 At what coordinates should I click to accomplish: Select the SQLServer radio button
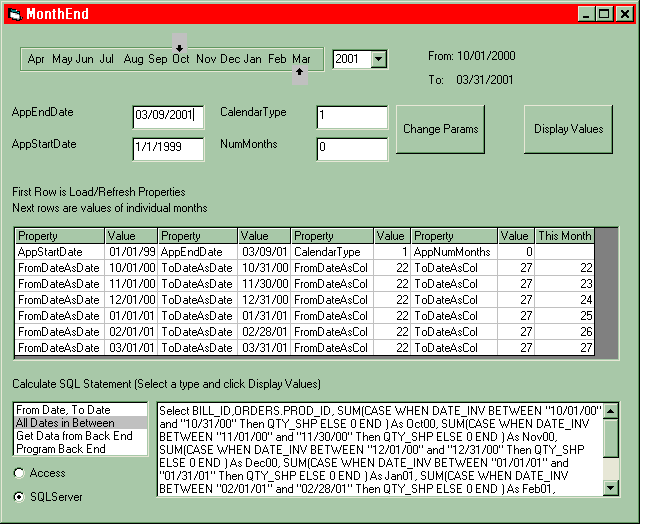coord(19,497)
